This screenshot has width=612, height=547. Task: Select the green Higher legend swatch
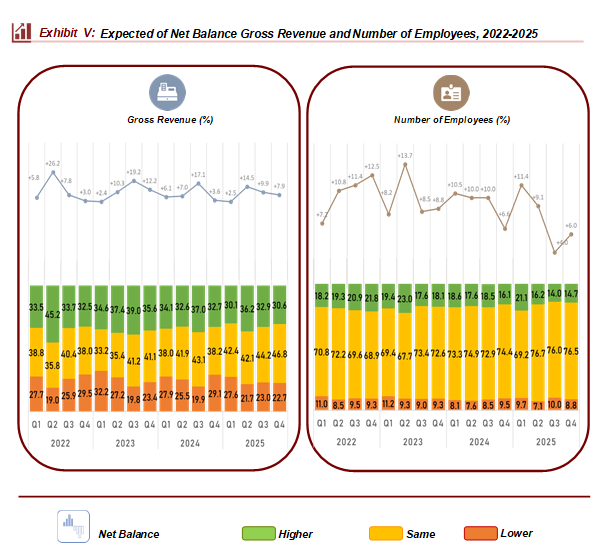(260, 534)
